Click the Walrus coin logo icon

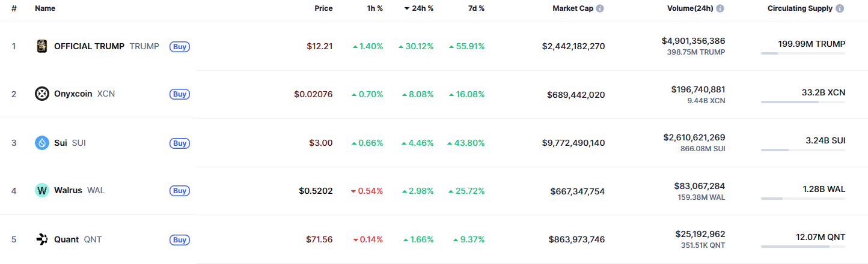tap(42, 191)
